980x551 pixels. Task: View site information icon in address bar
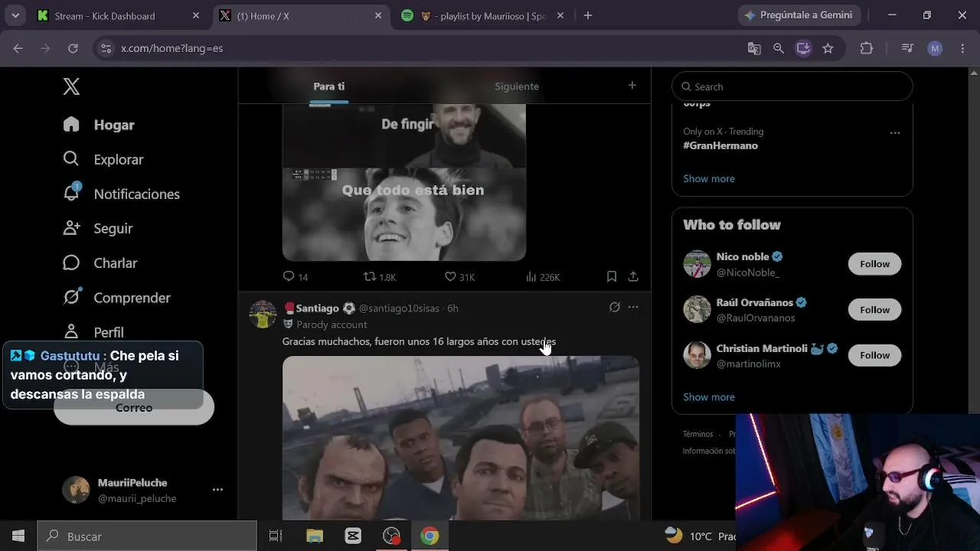click(x=106, y=48)
